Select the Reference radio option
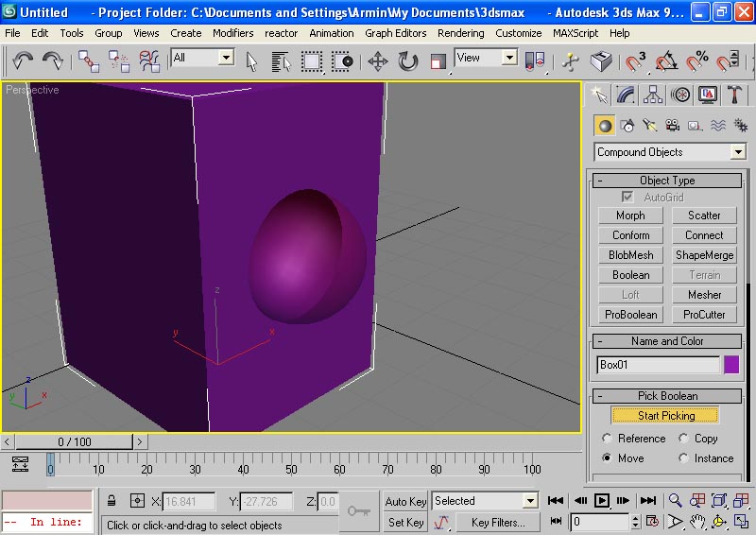This screenshot has width=756, height=535. tap(607, 439)
